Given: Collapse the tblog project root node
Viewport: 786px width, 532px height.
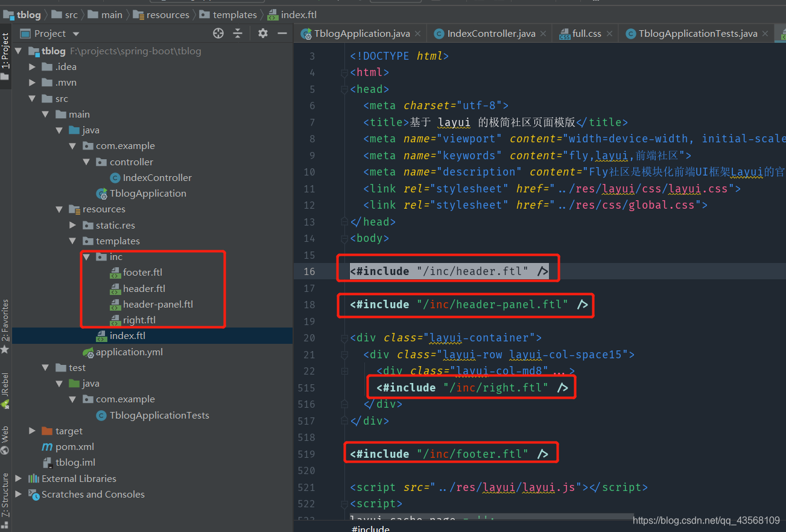Looking at the screenshot, I should click(x=18, y=51).
